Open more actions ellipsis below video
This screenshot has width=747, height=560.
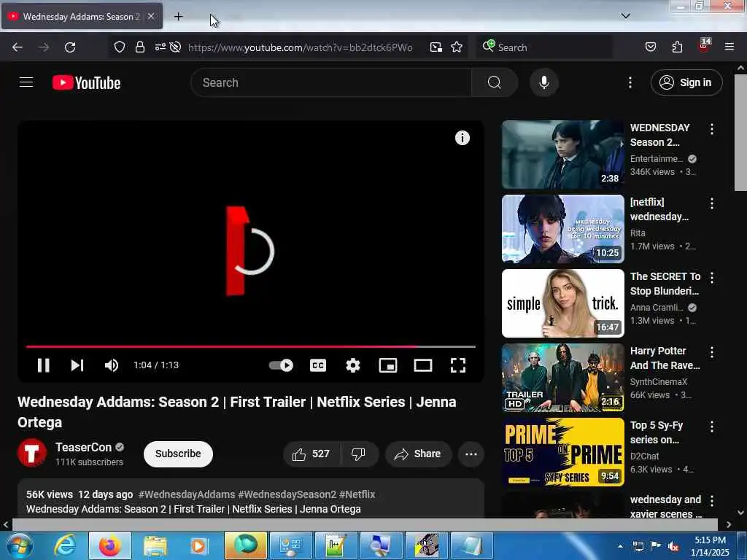(471, 454)
